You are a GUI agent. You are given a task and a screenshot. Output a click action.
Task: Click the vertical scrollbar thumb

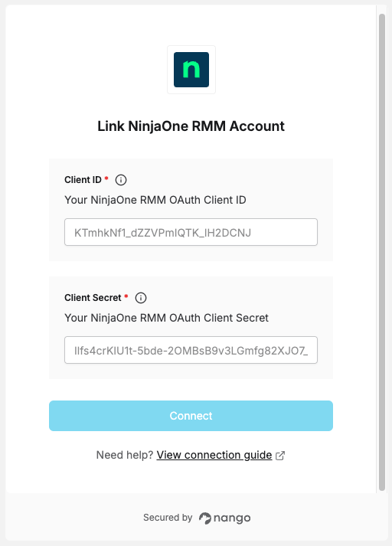point(382,253)
